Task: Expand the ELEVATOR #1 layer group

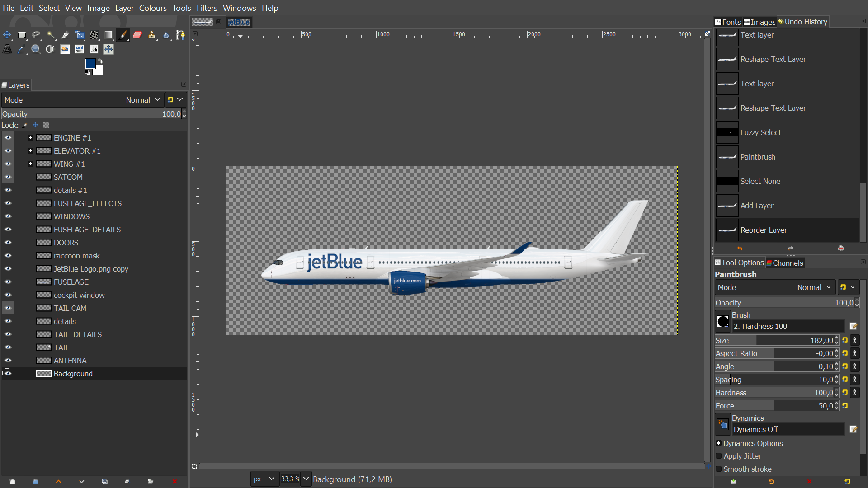Action: [x=30, y=151]
